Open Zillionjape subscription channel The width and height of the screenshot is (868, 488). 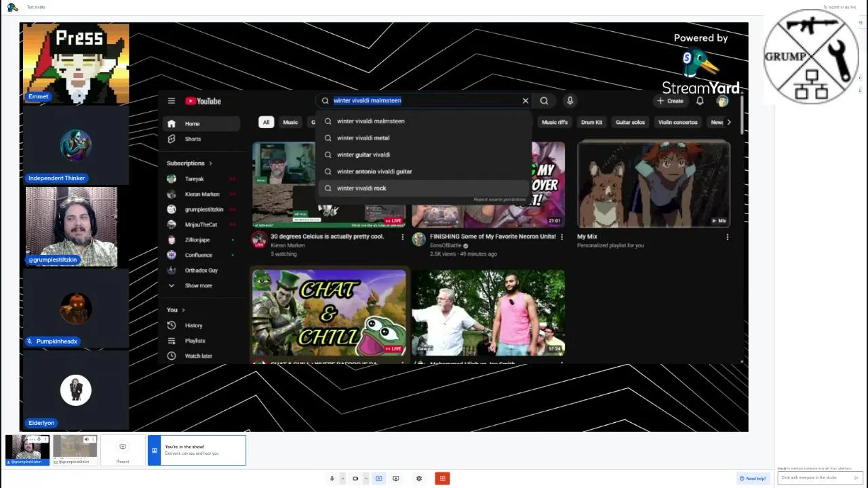tap(201, 240)
